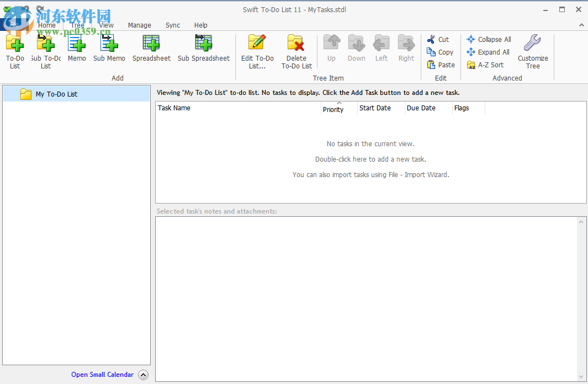
Task: Select My To-Do List in tree
Action: pos(77,94)
